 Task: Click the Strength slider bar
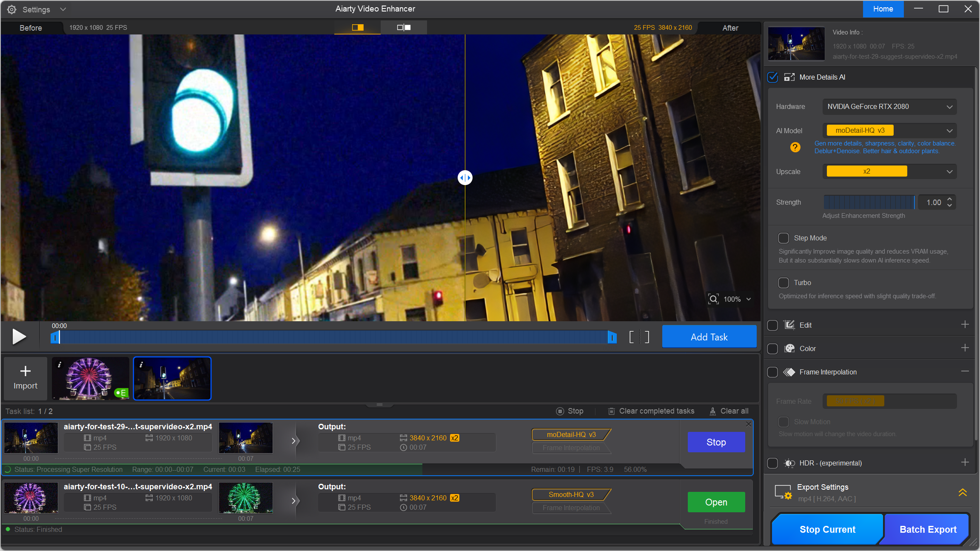click(x=869, y=203)
